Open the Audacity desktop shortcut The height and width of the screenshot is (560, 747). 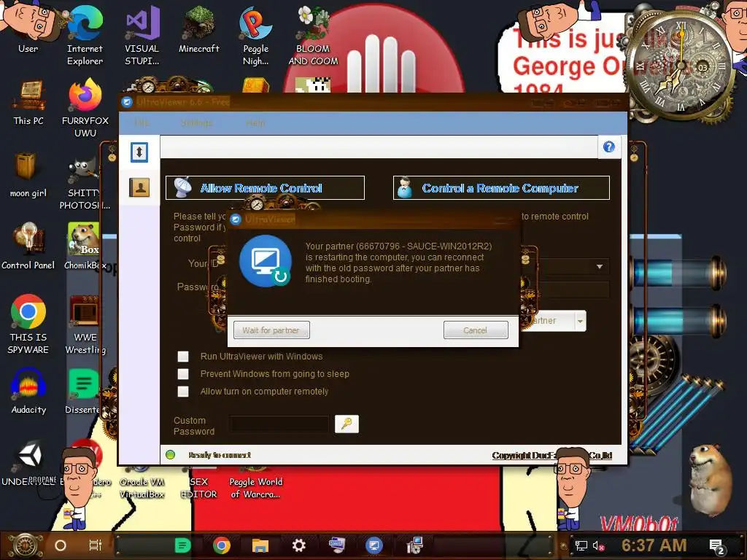[28, 392]
